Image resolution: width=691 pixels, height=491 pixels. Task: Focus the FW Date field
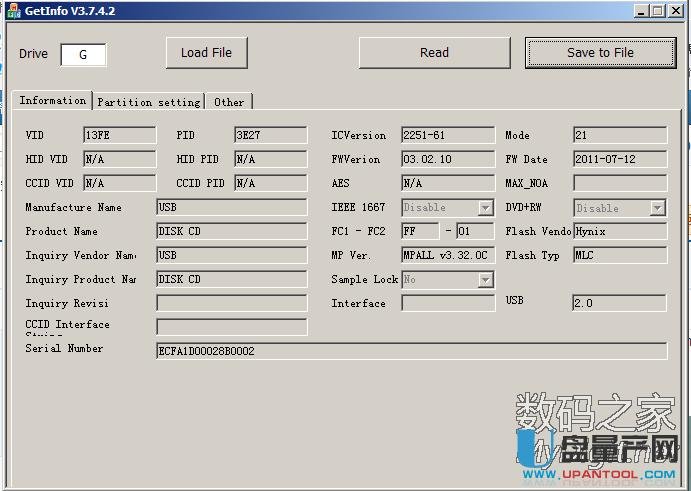(619, 159)
